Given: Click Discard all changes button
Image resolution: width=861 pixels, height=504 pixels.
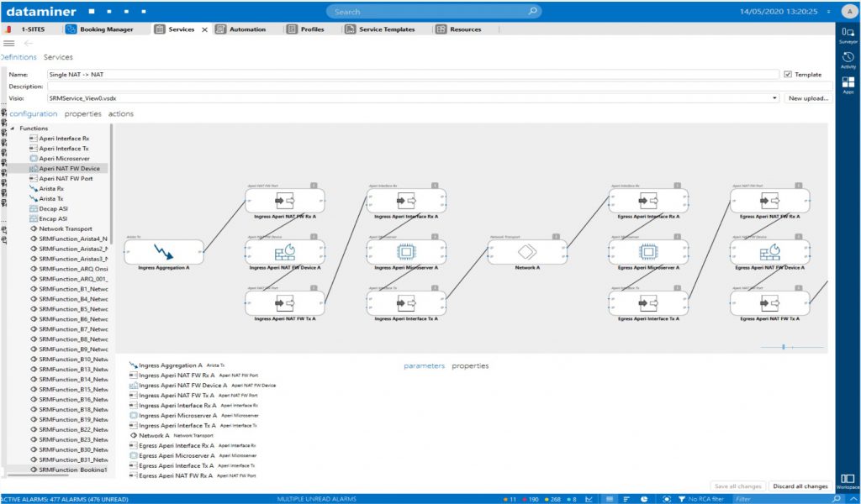Looking at the screenshot, I should point(800,486).
